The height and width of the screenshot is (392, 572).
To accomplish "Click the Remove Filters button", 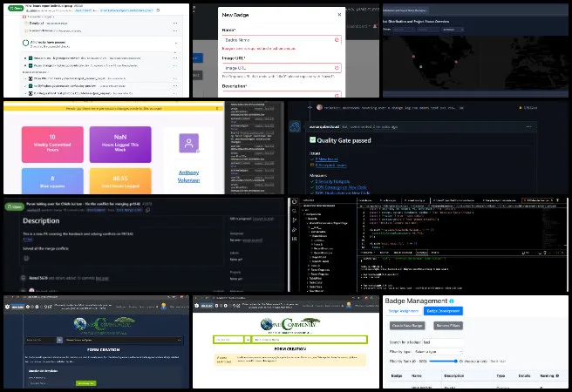I will [x=448, y=325].
